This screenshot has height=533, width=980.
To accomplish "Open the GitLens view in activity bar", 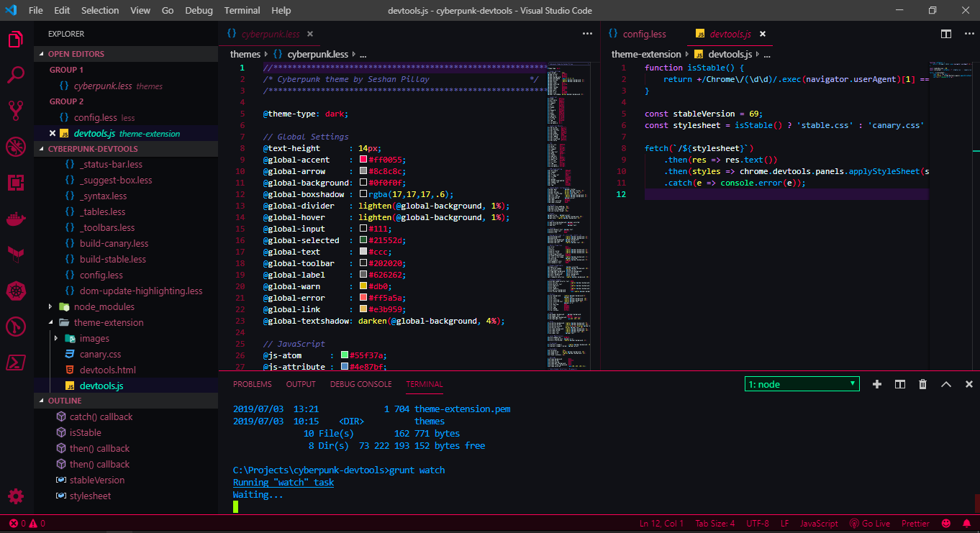I will 16,327.
